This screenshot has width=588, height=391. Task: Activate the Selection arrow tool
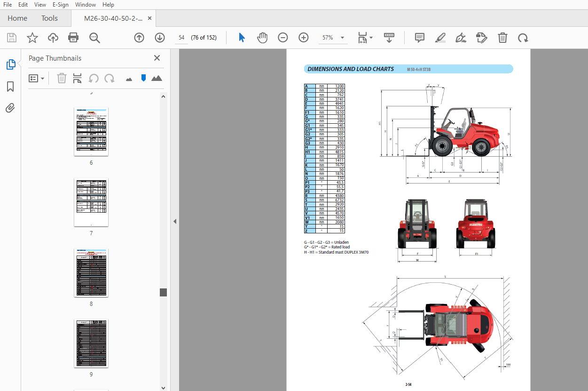tap(242, 38)
